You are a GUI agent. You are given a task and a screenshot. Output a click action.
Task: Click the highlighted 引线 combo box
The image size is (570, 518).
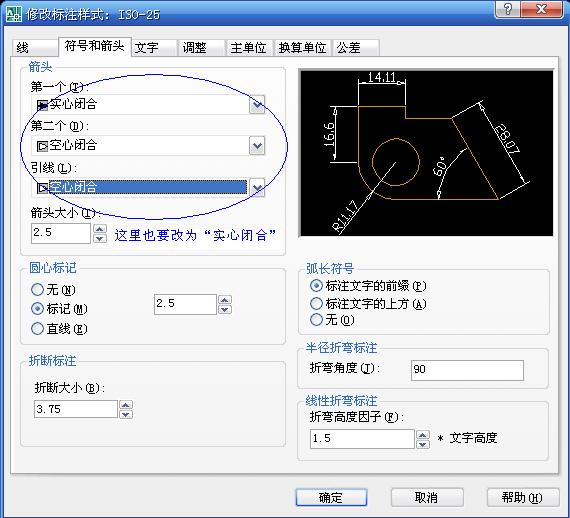point(148,188)
